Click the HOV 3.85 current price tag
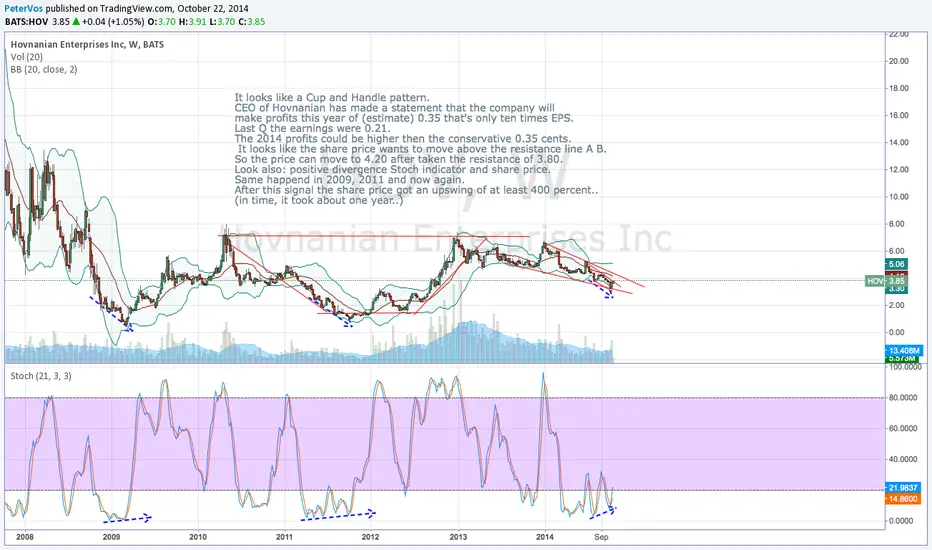Viewport: 932px width, 550px height. tap(886, 281)
